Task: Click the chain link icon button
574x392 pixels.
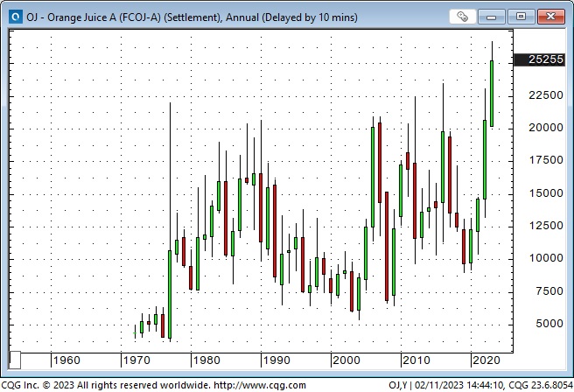Action: pyautogui.click(x=462, y=17)
